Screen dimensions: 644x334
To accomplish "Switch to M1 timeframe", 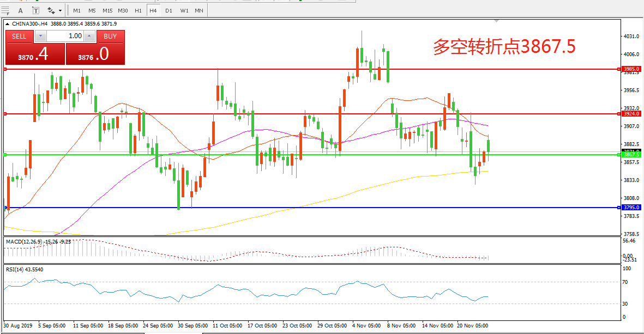I will click(x=77, y=10).
